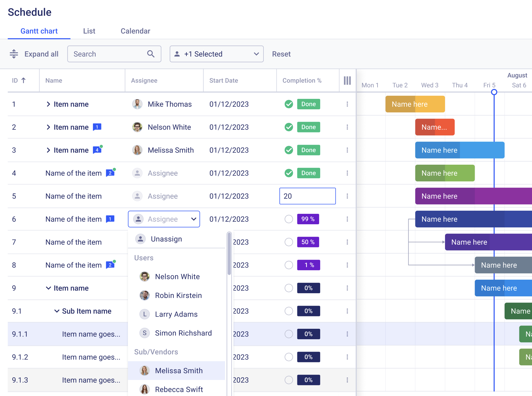532x396 pixels.
Task: Open the comment badge on row 4
Action: [x=110, y=173]
